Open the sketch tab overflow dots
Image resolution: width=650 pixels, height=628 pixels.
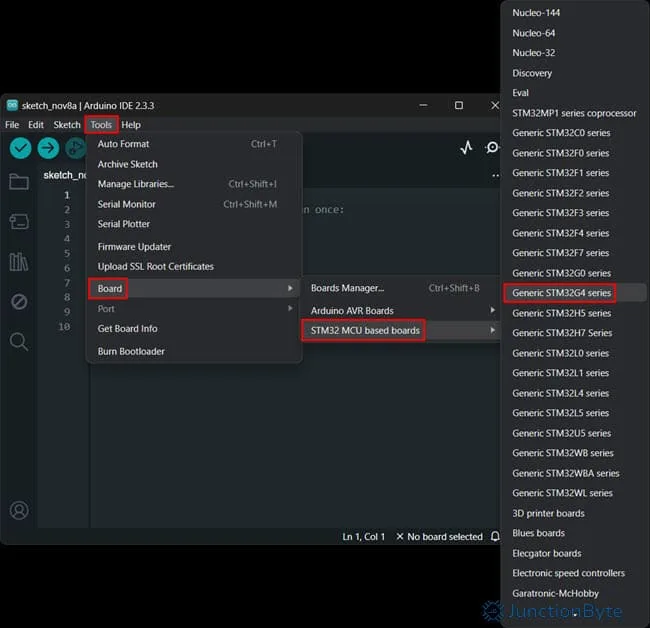click(x=495, y=175)
